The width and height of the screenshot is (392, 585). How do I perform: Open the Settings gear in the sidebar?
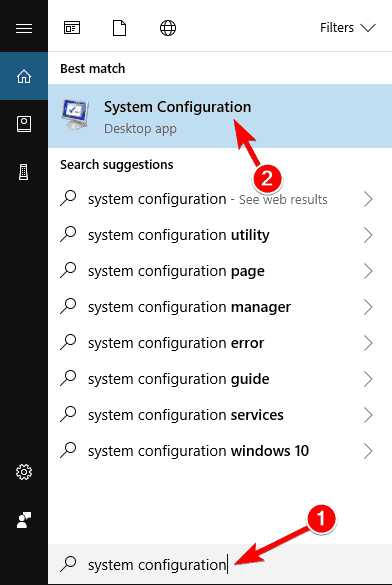click(x=24, y=472)
